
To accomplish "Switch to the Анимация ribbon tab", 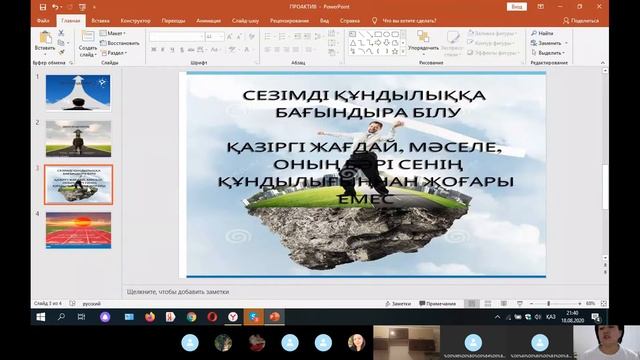I will pyautogui.click(x=208, y=20).
